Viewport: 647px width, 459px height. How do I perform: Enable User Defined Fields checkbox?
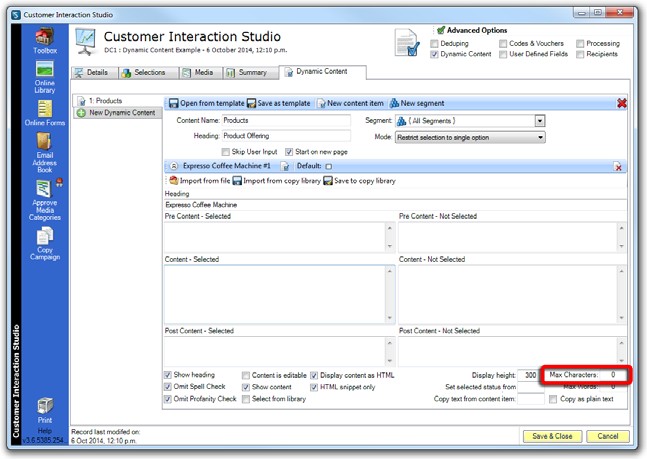click(x=503, y=54)
